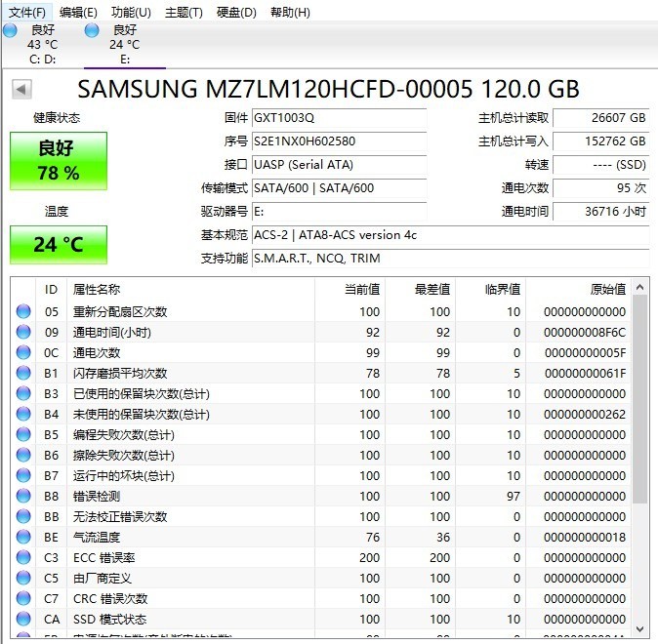Image resolution: width=658 pixels, height=644 pixels.
Task: Click the status icon of row B5
Action: click(x=23, y=434)
